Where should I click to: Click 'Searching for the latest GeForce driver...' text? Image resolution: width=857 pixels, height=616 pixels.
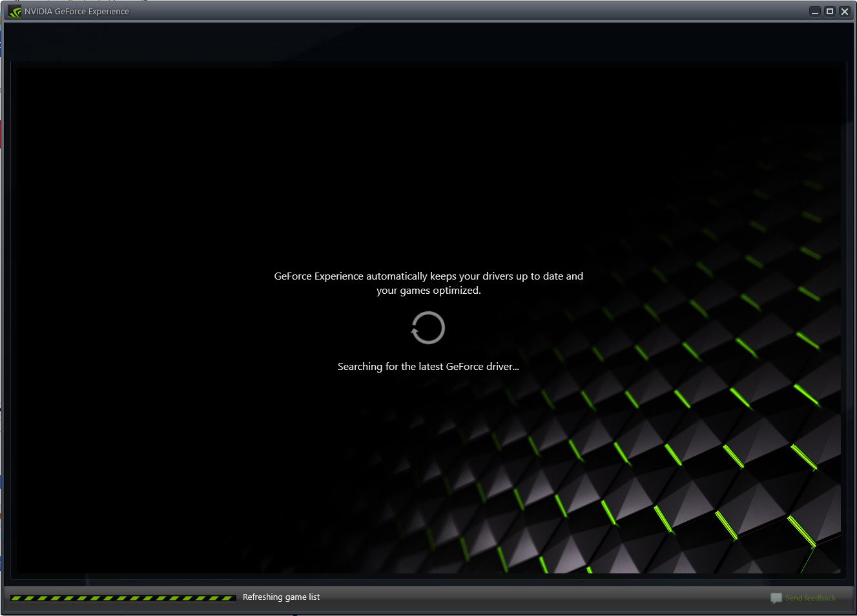pyautogui.click(x=428, y=367)
